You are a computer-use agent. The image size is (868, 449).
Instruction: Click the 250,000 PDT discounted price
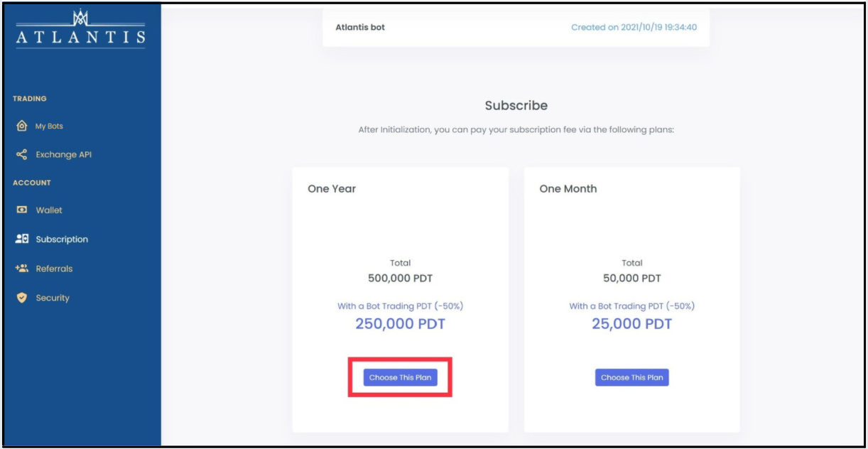point(400,324)
